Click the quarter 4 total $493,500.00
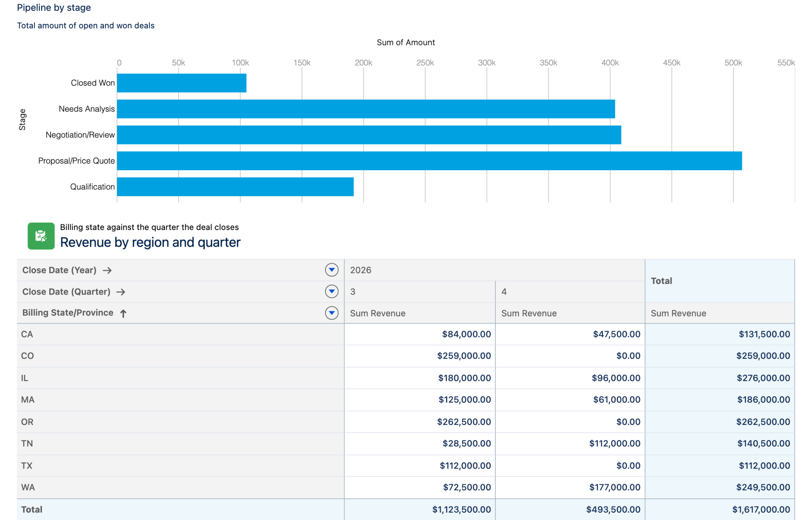This screenshot has height=520, width=812. 613,509
